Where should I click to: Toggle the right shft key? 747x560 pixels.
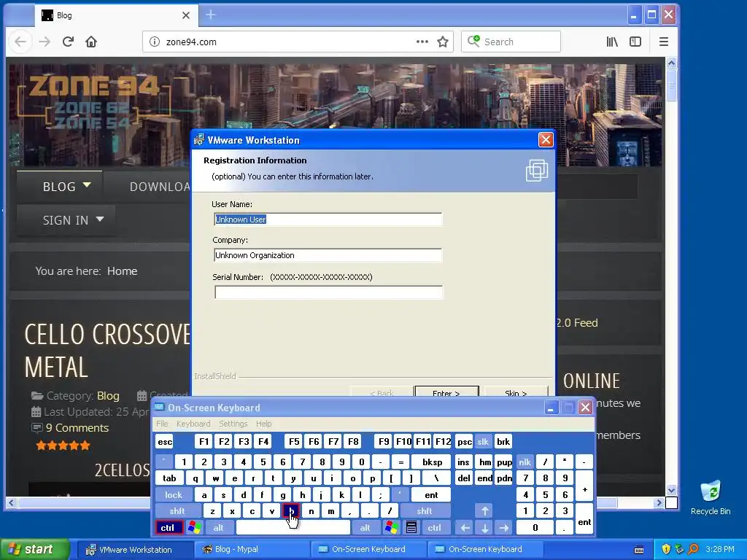425,511
